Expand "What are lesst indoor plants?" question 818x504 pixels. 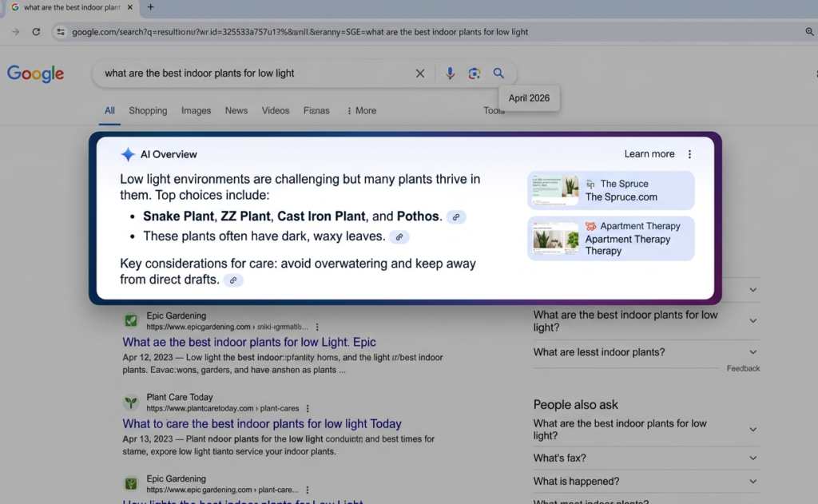coord(752,352)
